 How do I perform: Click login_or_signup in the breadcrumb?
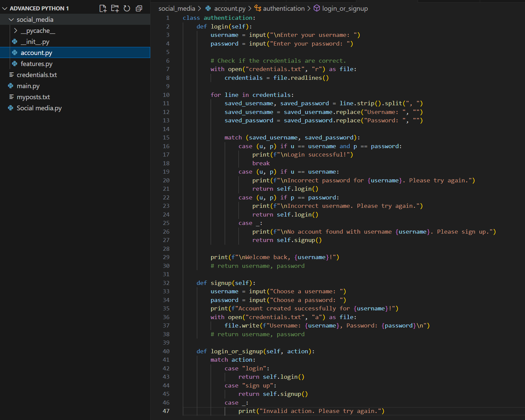(x=345, y=8)
